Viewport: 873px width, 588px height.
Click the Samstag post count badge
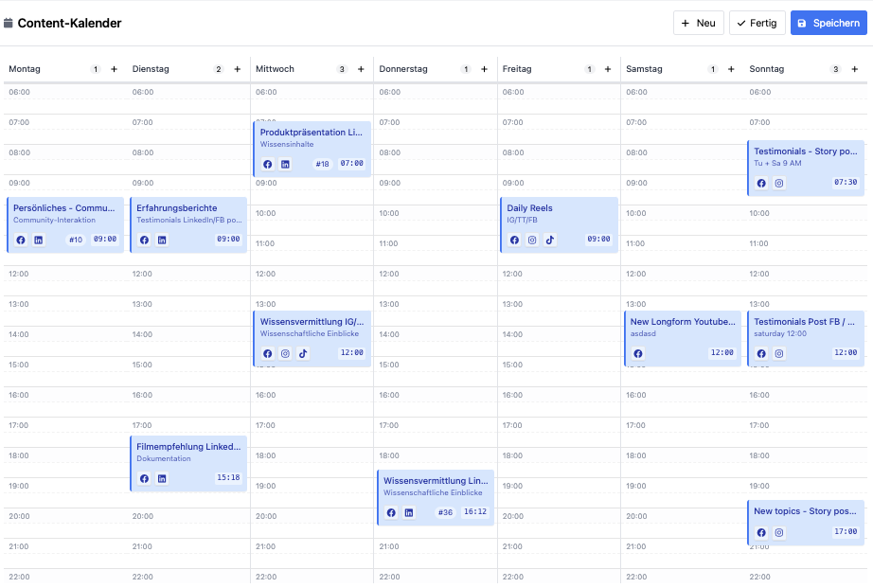[x=713, y=69]
